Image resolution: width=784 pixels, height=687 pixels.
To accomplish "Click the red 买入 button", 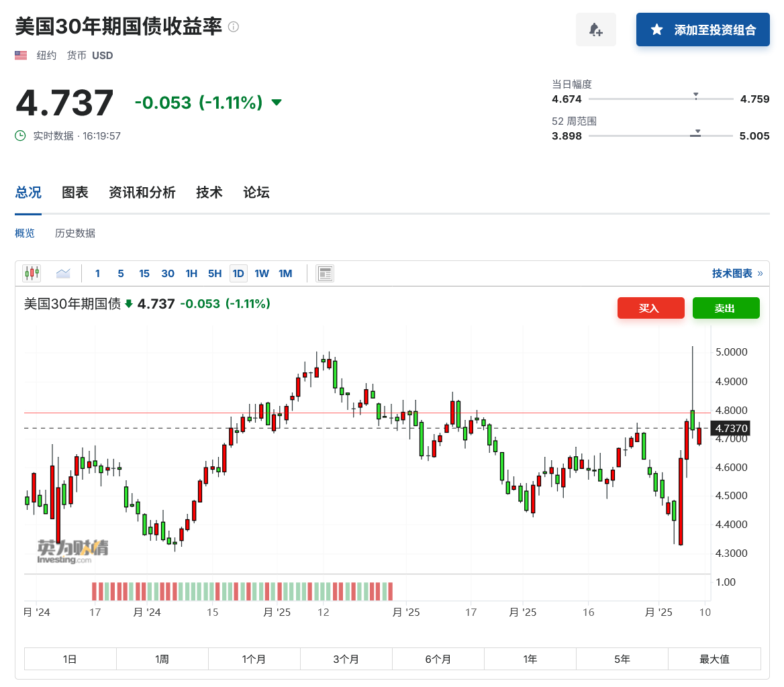I will coord(651,308).
